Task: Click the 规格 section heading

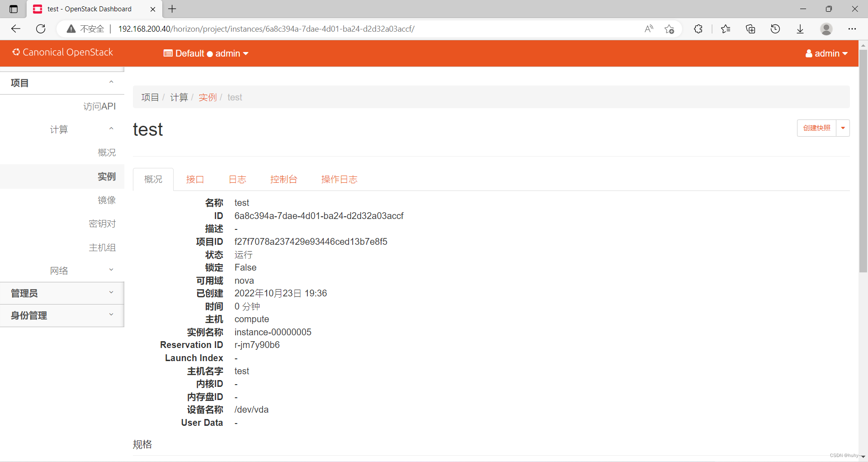Action: pos(142,444)
